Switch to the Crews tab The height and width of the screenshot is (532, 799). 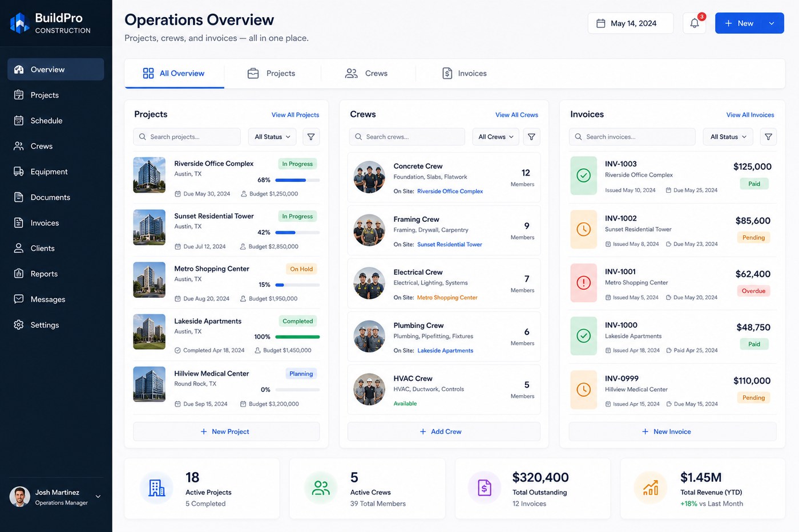coord(367,74)
